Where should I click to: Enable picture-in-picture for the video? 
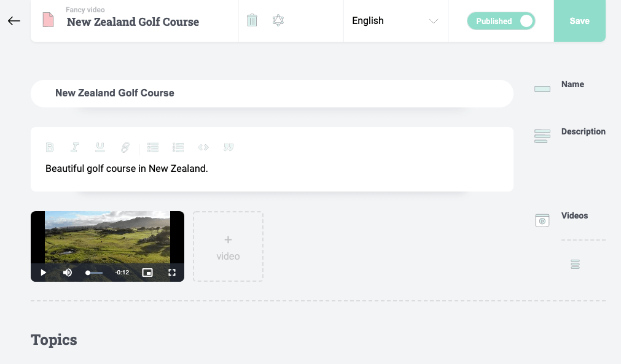pyautogui.click(x=147, y=273)
